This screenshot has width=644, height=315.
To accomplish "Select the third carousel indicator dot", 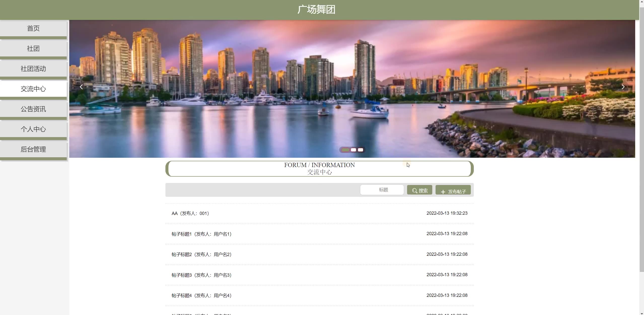I will (361, 150).
